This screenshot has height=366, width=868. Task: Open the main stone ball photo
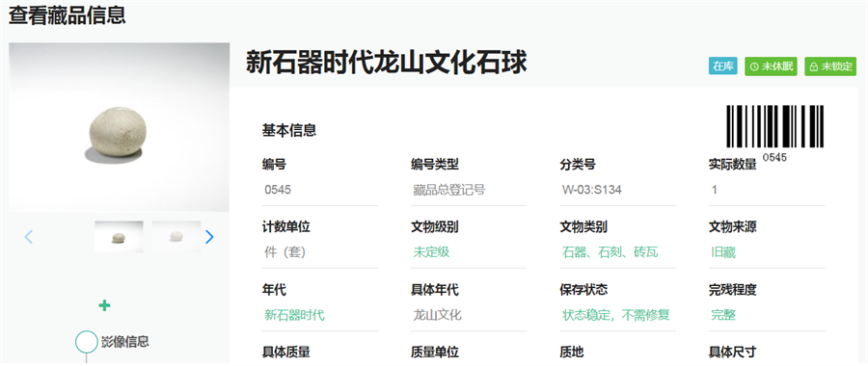pos(120,127)
